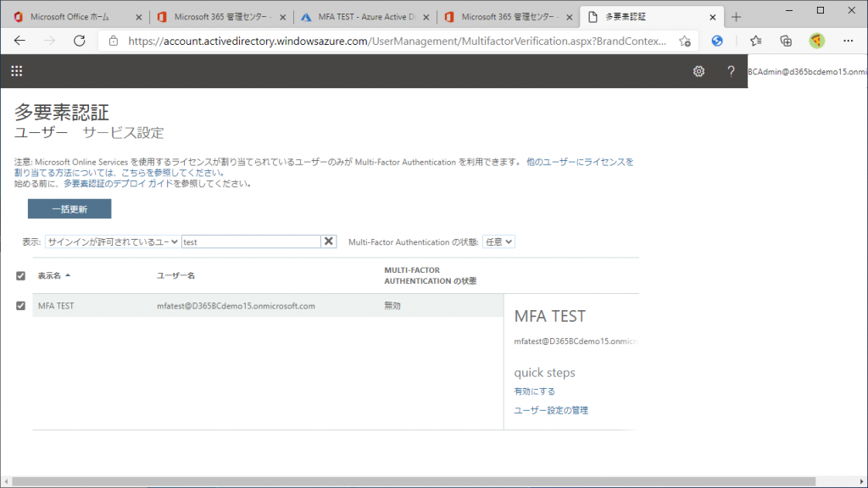Open the Collections icon

[x=786, y=41]
